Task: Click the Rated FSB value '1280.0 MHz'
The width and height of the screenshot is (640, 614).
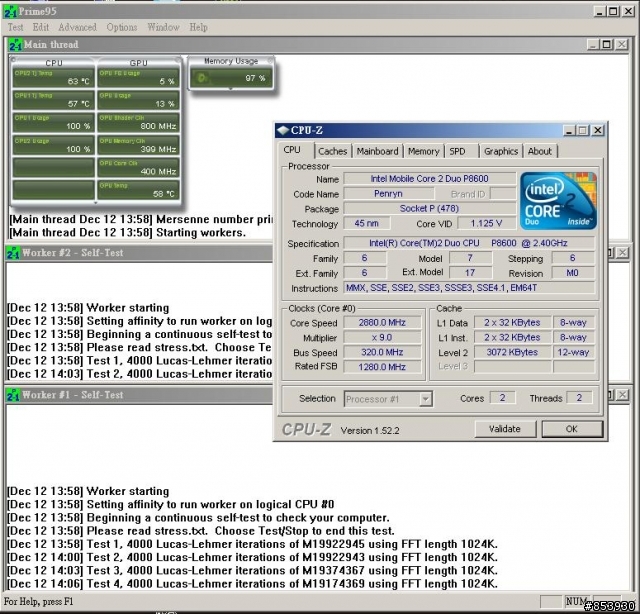Action: (x=382, y=367)
